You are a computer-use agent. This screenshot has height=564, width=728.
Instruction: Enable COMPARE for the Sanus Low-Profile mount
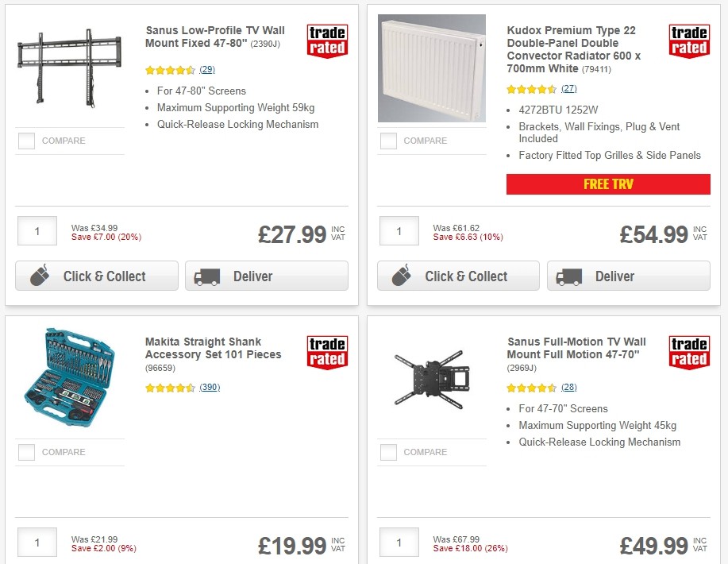point(26,141)
